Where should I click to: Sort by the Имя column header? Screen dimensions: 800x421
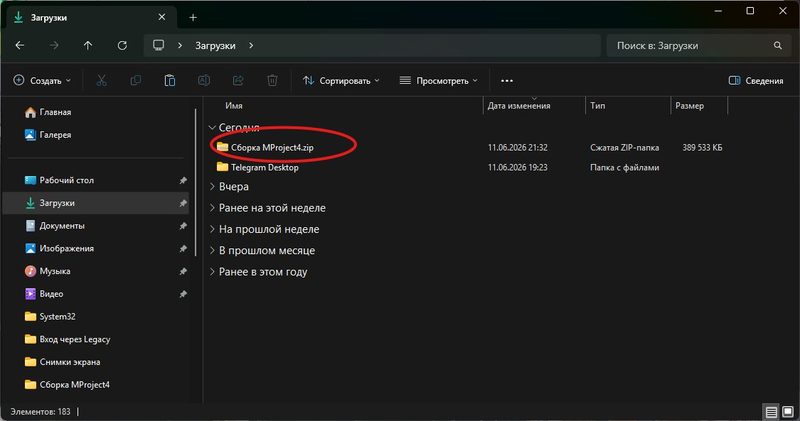pyautogui.click(x=234, y=106)
